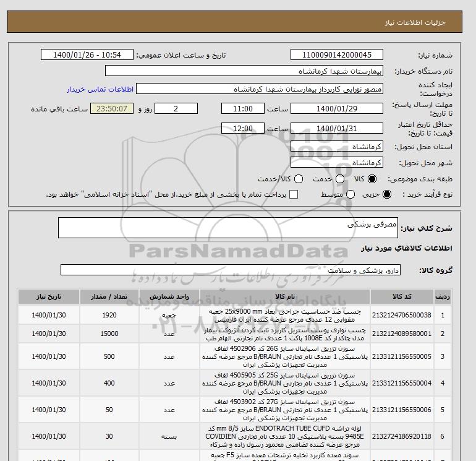Select the کالا radio button

click(372, 179)
